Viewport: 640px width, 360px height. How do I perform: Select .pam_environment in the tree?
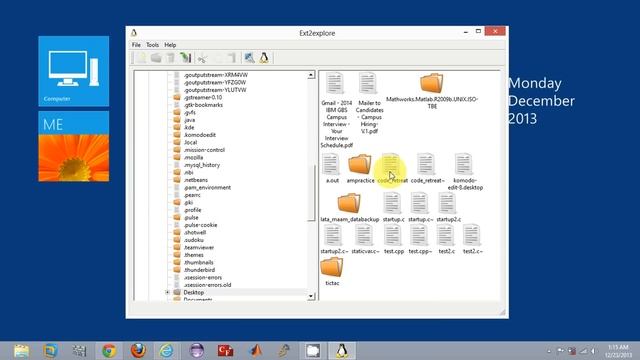(207, 187)
